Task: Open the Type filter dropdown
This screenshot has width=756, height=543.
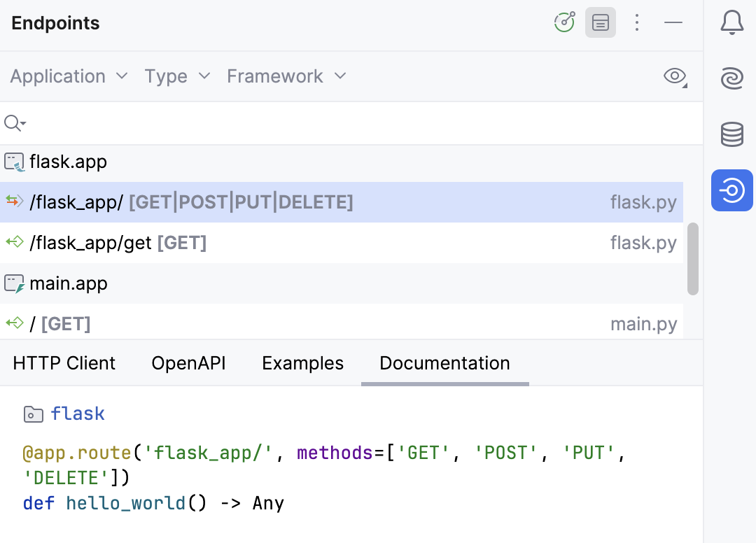Action: click(x=176, y=76)
